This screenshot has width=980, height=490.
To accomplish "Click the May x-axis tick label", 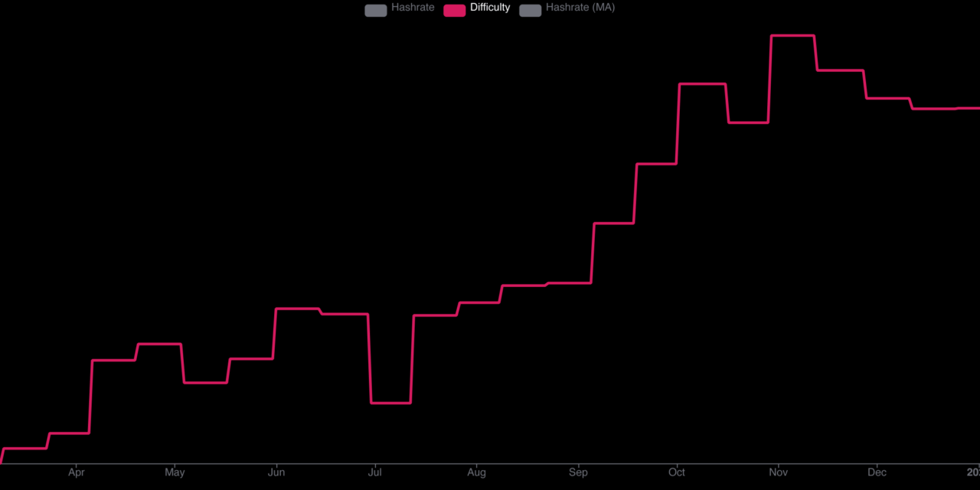I will tap(175, 472).
